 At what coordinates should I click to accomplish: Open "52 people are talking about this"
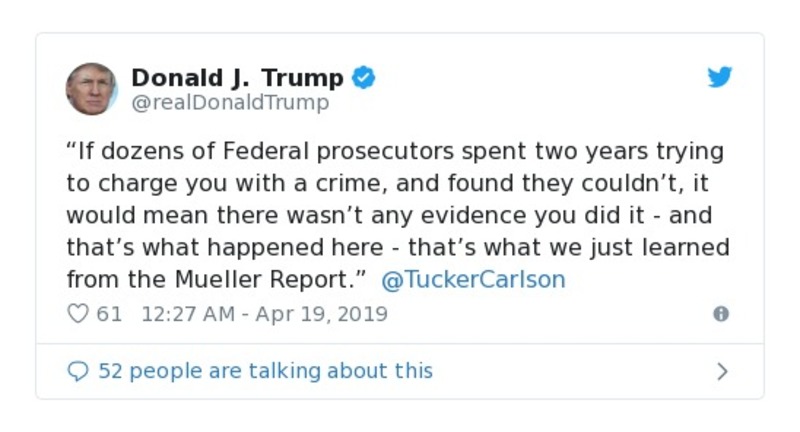pos(265,371)
